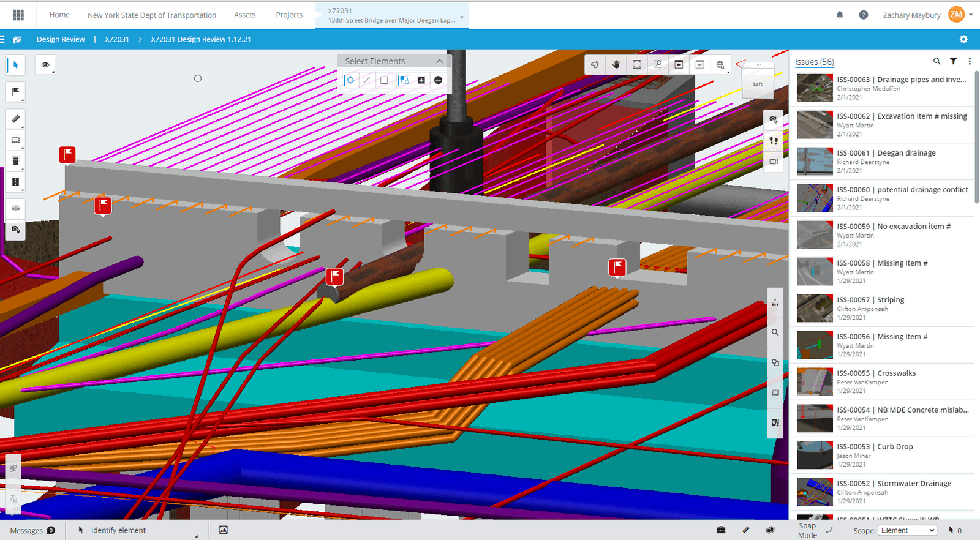This screenshot has height=540, width=980.
Task: Click the X72031 breadcrumb link
Action: click(x=116, y=39)
